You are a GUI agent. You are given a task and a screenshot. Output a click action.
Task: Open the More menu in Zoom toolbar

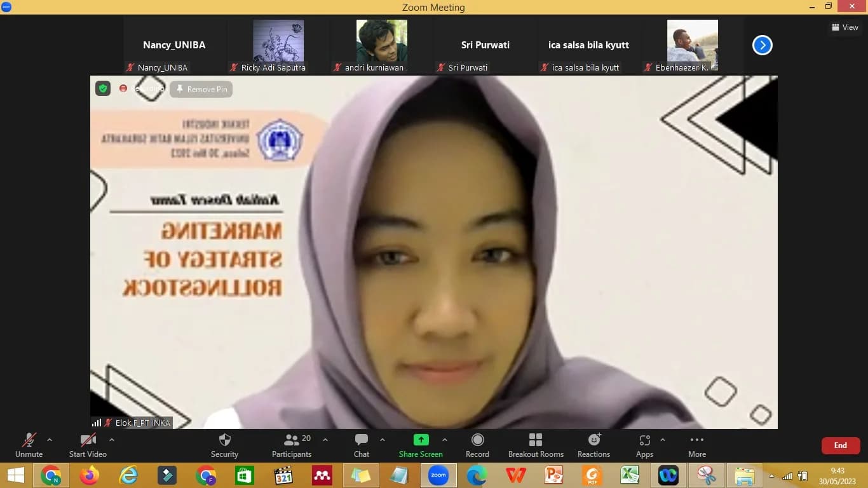click(697, 445)
